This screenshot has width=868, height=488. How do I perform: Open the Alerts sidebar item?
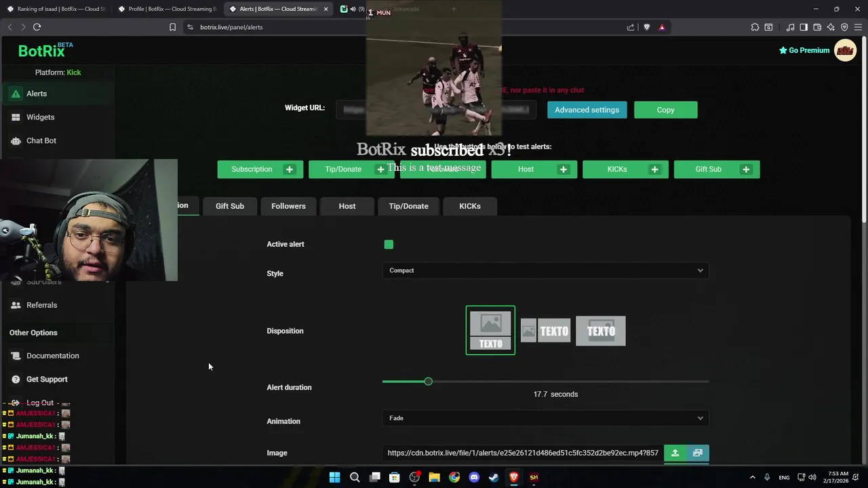[57, 94]
